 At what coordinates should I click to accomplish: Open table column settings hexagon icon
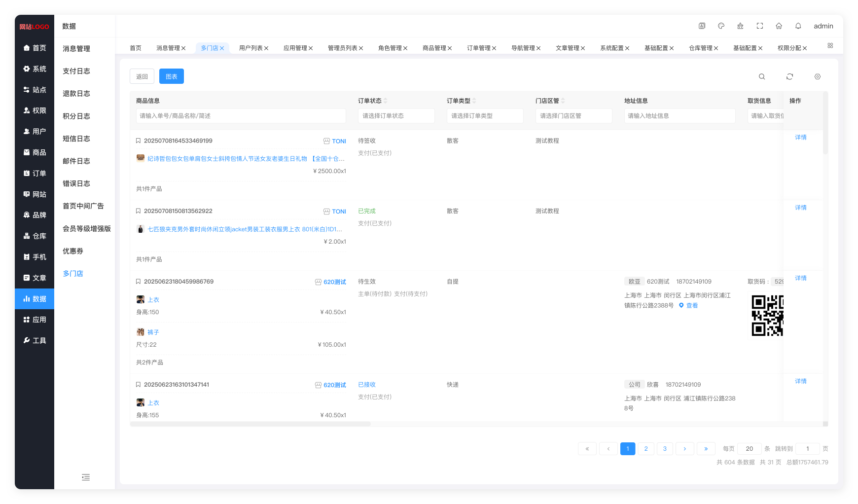pyautogui.click(x=817, y=76)
